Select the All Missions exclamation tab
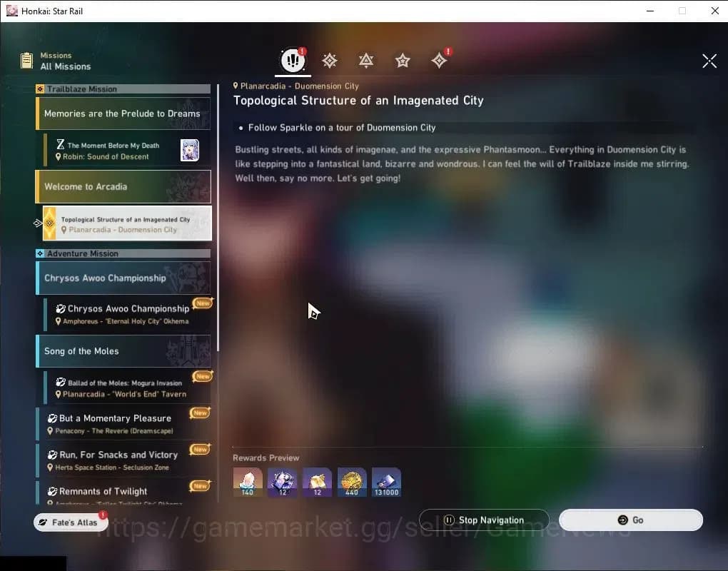 (293, 61)
